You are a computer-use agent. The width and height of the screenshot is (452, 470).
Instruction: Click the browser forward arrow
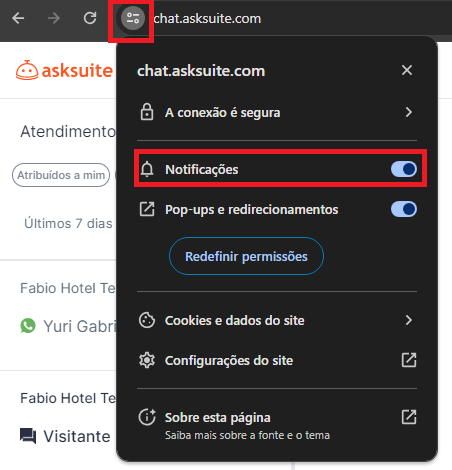(54, 18)
